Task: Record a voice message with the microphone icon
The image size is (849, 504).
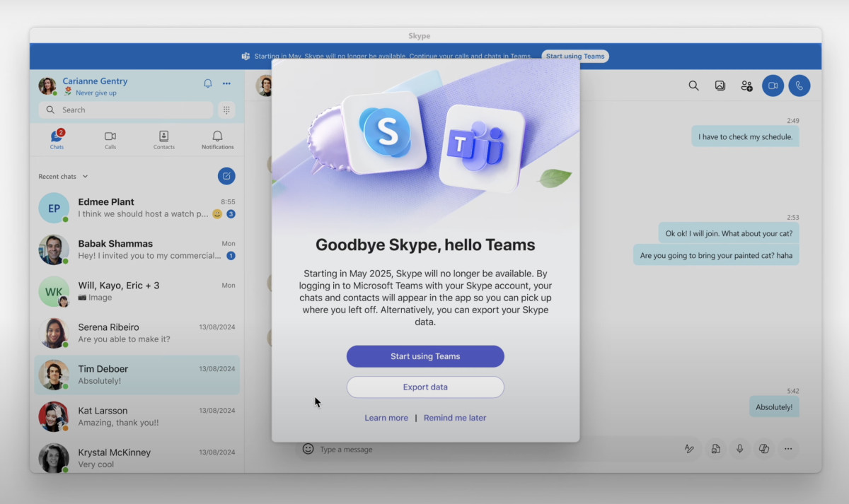Action: click(739, 448)
